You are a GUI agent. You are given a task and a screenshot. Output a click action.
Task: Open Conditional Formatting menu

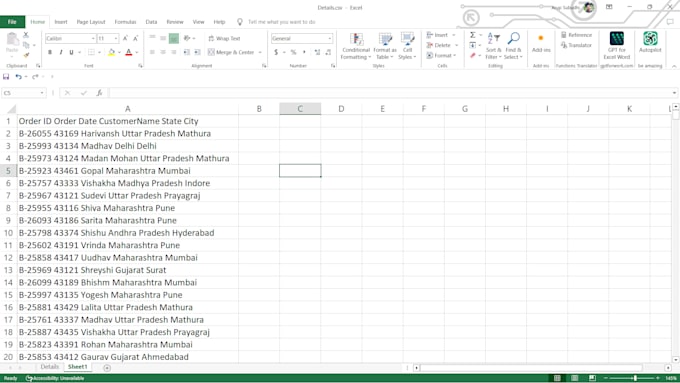tap(356, 46)
